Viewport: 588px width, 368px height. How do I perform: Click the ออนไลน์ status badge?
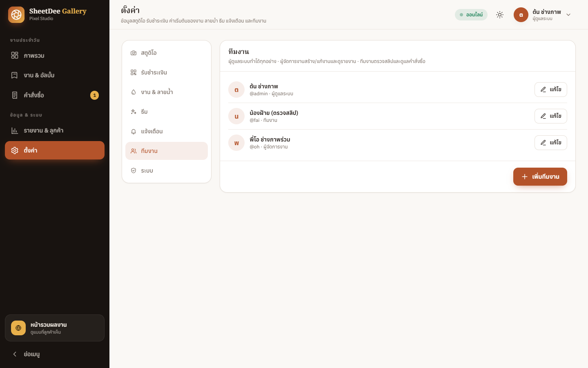pyautogui.click(x=471, y=15)
